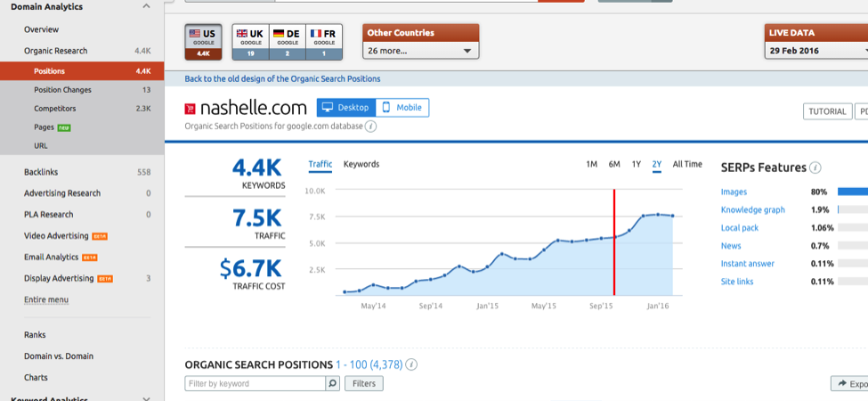Open the Live Data date dropdown
The image size is (868, 401).
pyautogui.click(x=816, y=51)
